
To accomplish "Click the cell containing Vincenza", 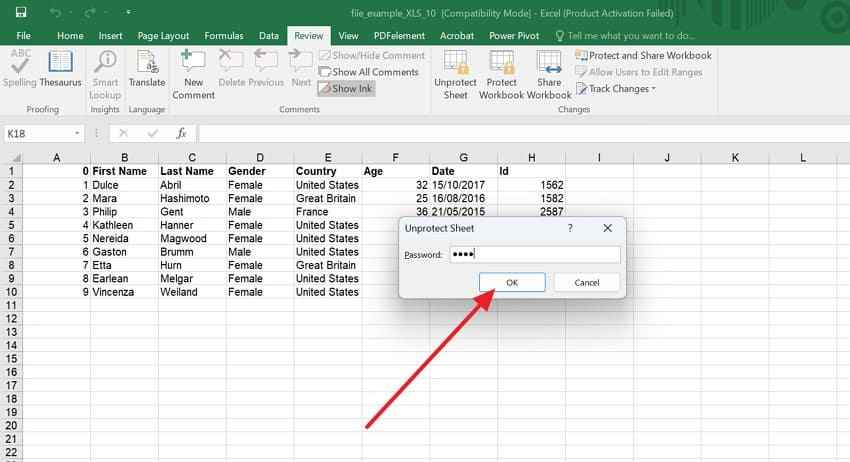I will (124, 292).
